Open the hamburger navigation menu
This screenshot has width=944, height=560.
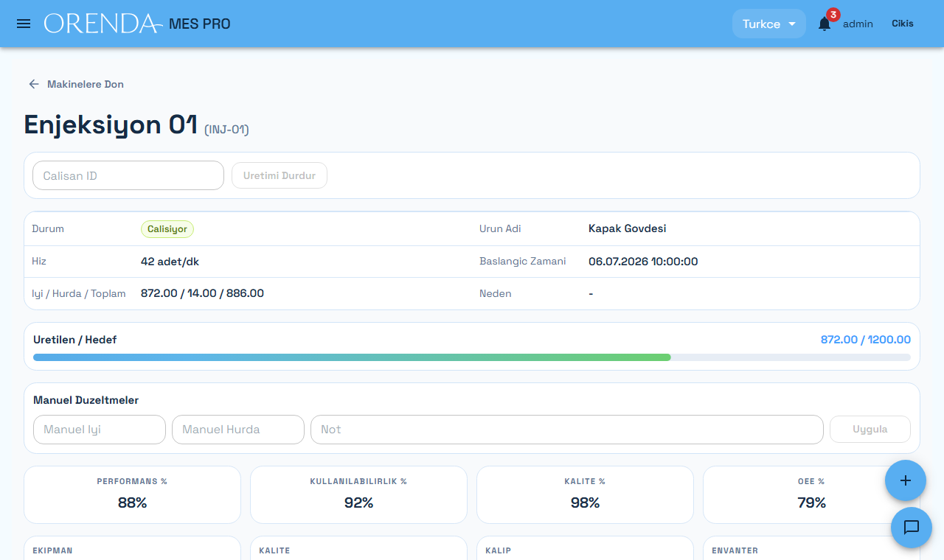24,24
